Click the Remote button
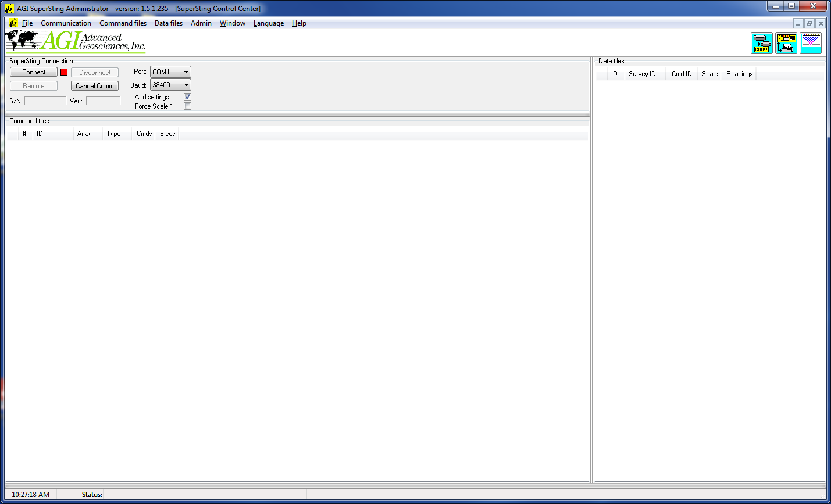This screenshot has width=831, height=504. (x=34, y=86)
